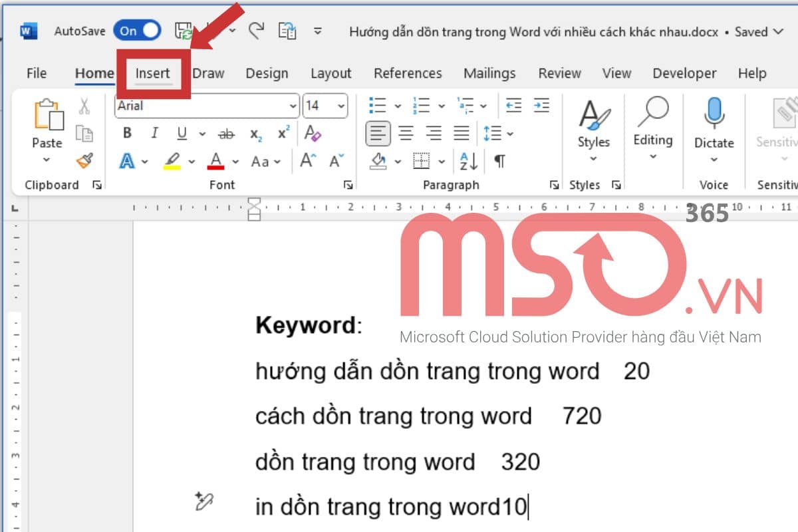Apply numbered list formatting

pyautogui.click(x=421, y=106)
